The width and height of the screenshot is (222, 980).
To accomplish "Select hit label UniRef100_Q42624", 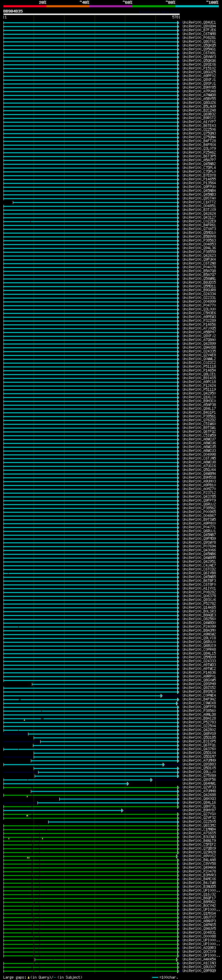I will 199,214.
